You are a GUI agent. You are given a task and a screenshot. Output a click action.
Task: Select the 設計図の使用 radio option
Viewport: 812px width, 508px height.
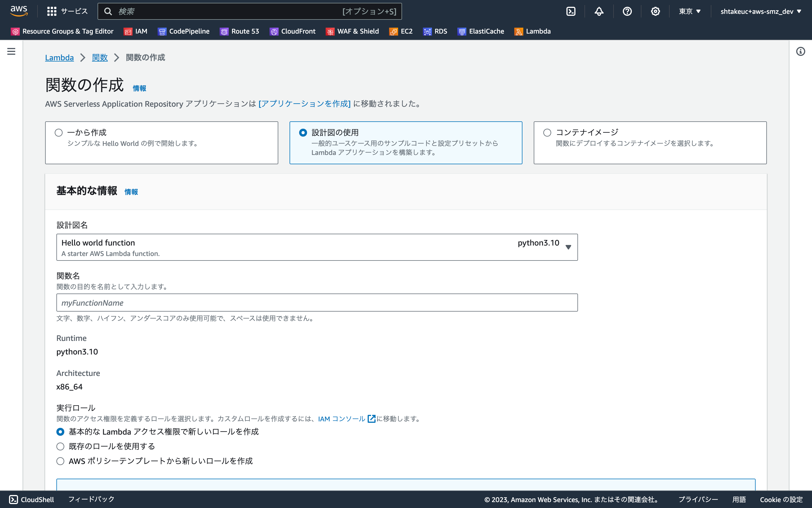point(303,133)
